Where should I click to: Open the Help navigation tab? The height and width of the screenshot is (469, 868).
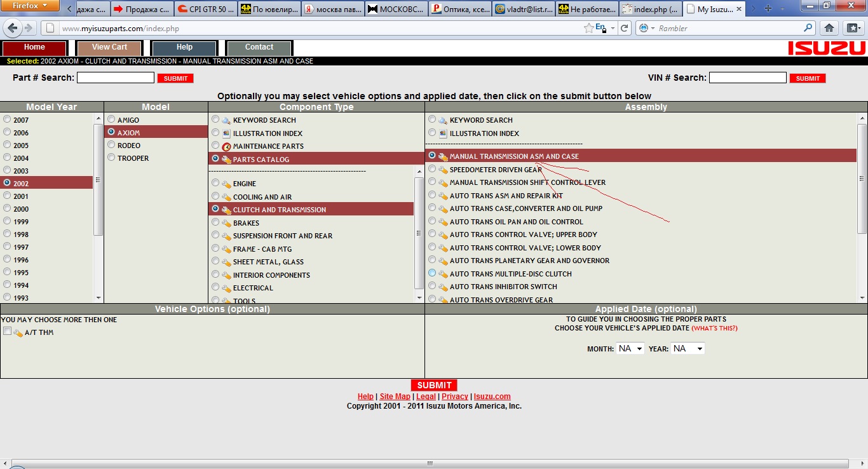point(184,48)
